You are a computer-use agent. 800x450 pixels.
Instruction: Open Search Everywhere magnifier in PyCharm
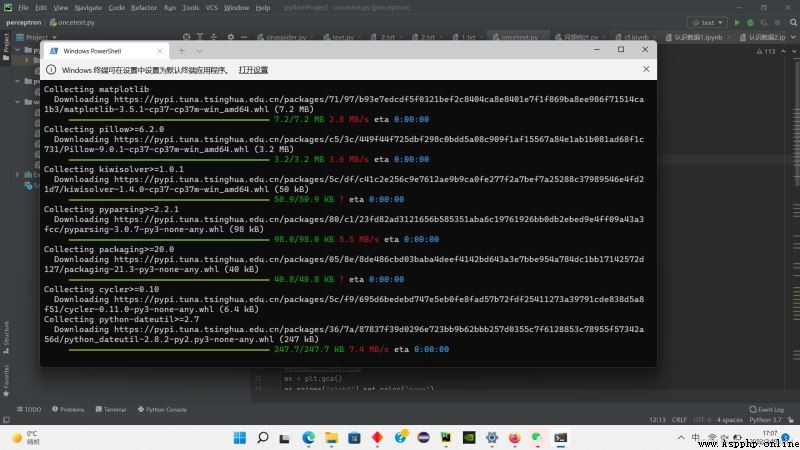click(x=793, y=22)
